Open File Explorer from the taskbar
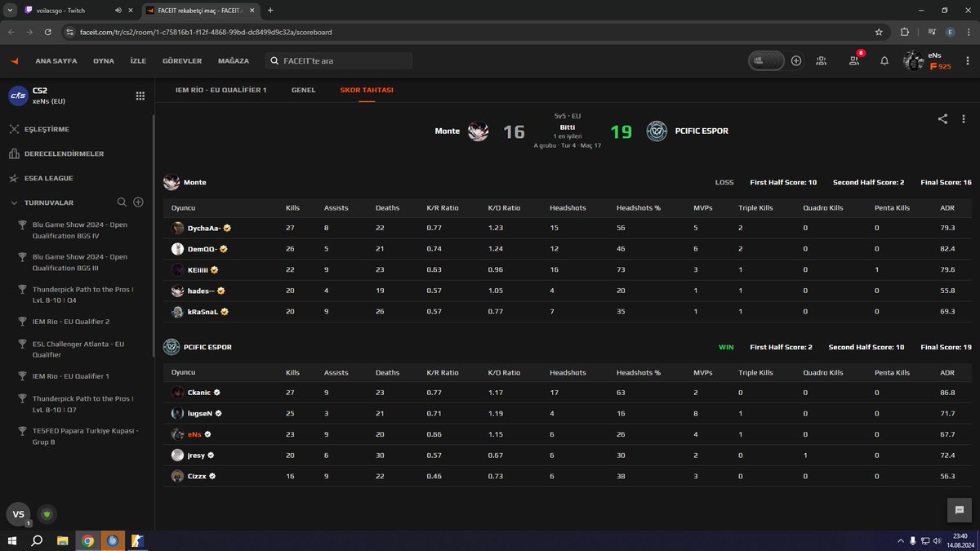Image resolution: width=980 pixels, height=551 pixels. point(63,540)
